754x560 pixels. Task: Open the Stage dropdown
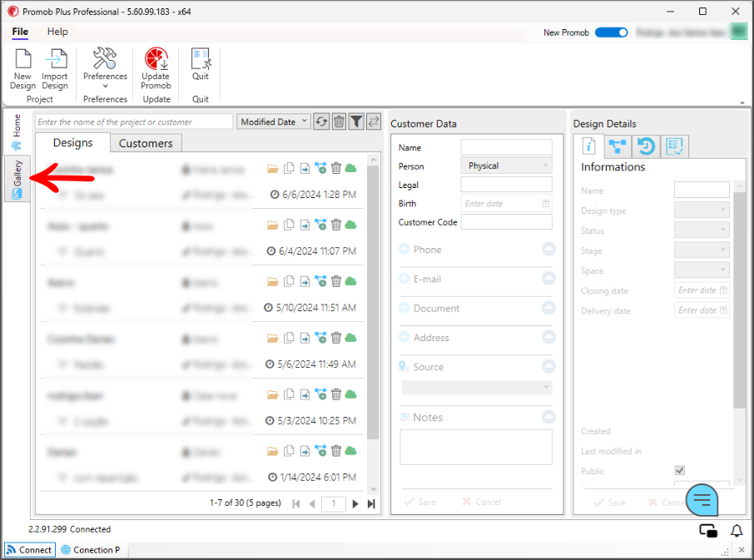point(702,250)
